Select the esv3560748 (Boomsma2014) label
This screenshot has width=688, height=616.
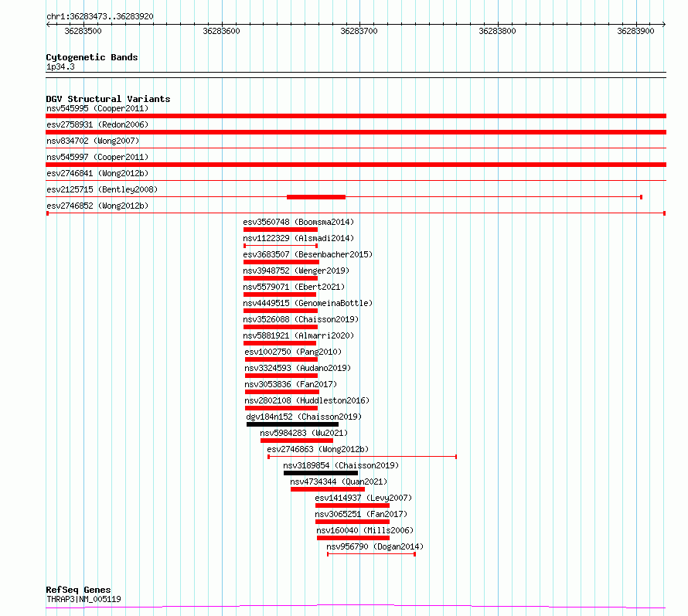pyautogui.click(x=298, y=222)
